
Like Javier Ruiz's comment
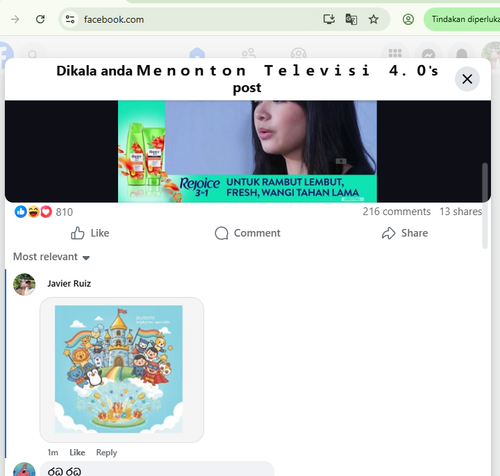77,452
